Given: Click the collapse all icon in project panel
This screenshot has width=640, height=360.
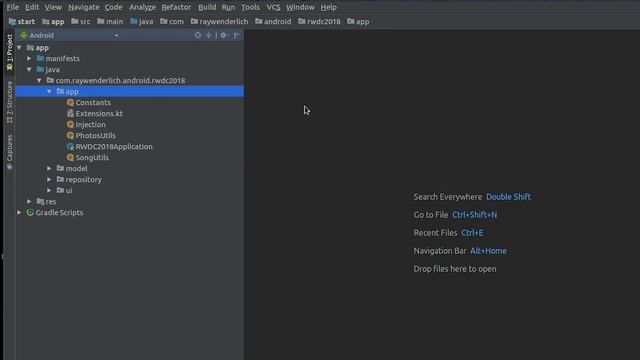Looking at the screenshot, I should coord(209,36).
